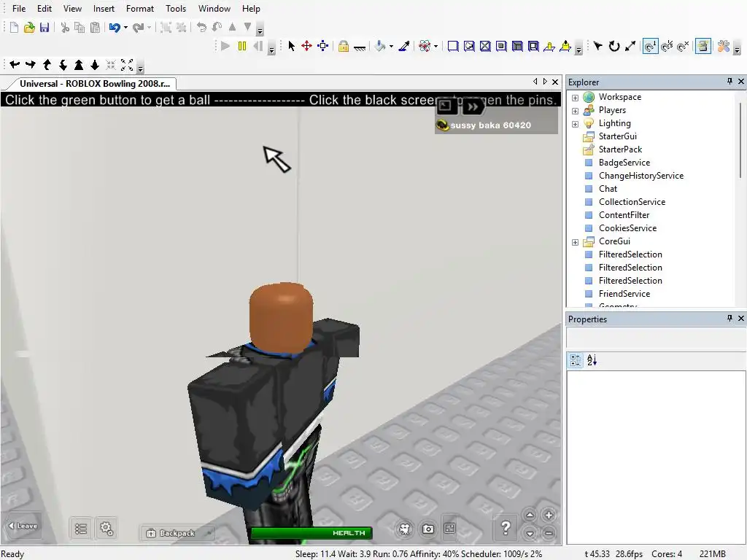The image size is (747, 560).
Task: Select the blue Resize handles tool
Action: (x=323, y=46)
